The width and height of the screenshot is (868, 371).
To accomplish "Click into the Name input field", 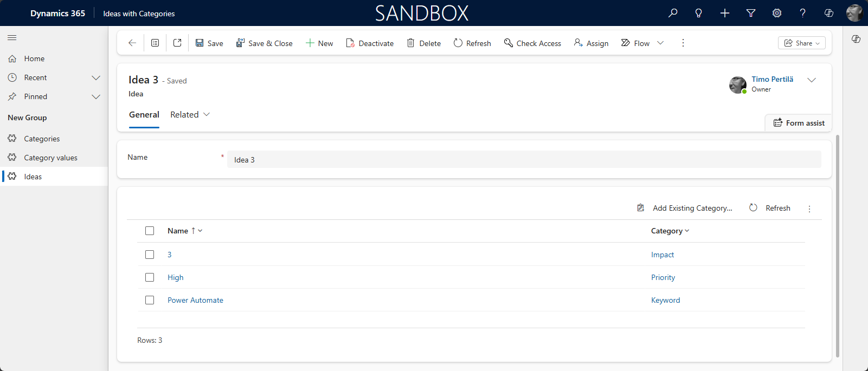I will click(523, 160).
